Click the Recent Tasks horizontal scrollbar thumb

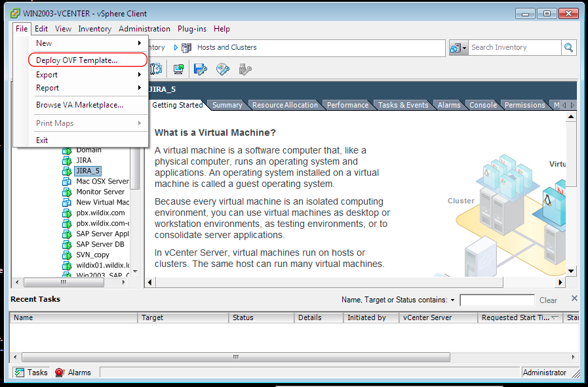coord(236,357)
